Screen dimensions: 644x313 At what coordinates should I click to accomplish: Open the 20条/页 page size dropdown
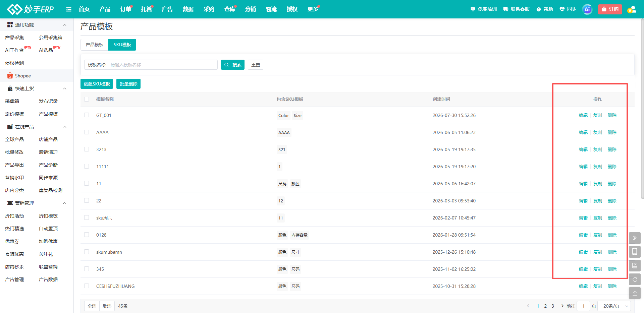tap(614, 306)
